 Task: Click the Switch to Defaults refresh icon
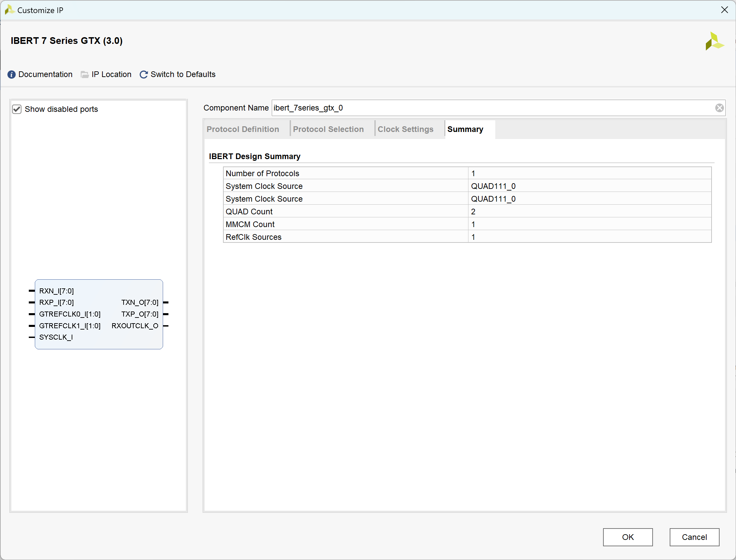click(144, 74)
